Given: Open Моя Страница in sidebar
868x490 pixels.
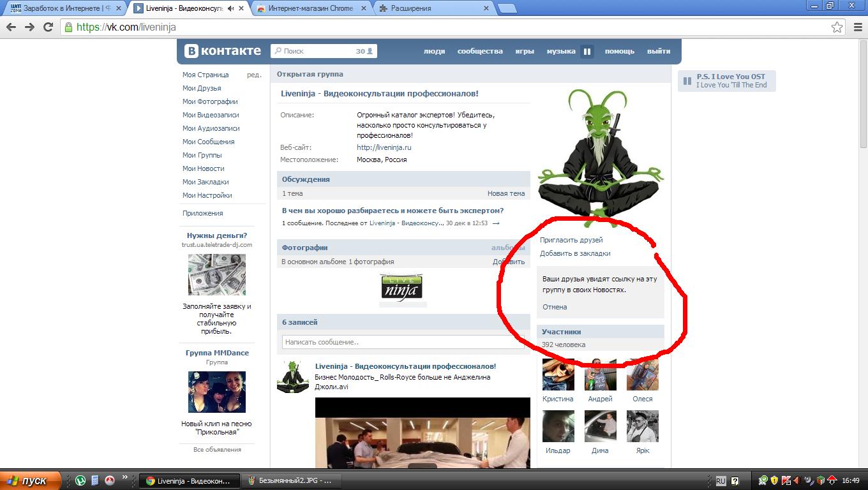Looking at the screenshot, I should pos(206,75).
